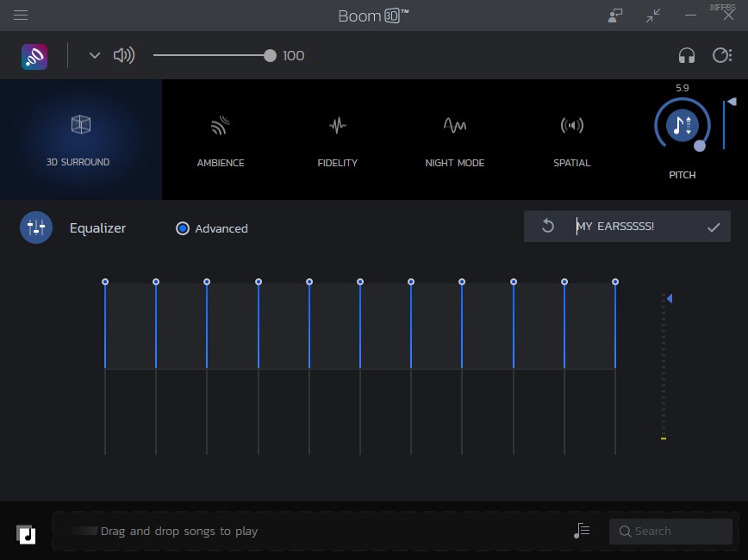Expand the output device dropdown chevron

click(95, 56)
